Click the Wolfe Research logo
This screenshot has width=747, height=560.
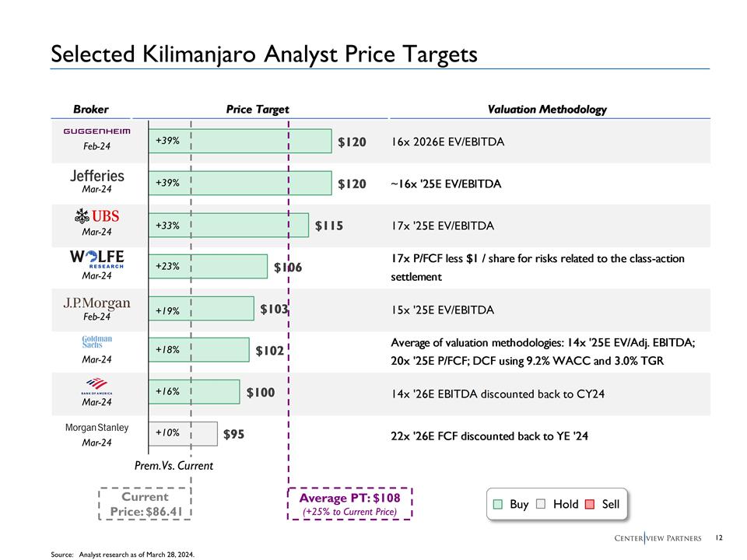tap(96, 258)
